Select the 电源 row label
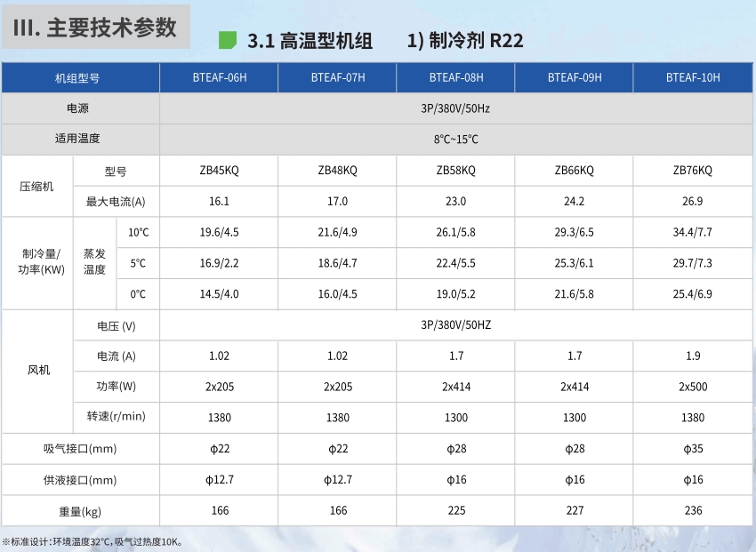This screenshot has height=552, width=756. tap(80, 108)
